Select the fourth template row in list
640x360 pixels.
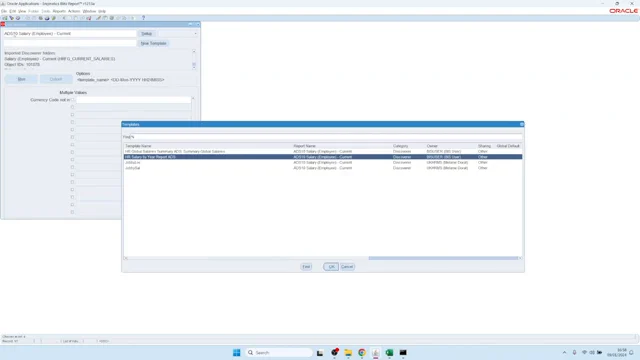323,168
